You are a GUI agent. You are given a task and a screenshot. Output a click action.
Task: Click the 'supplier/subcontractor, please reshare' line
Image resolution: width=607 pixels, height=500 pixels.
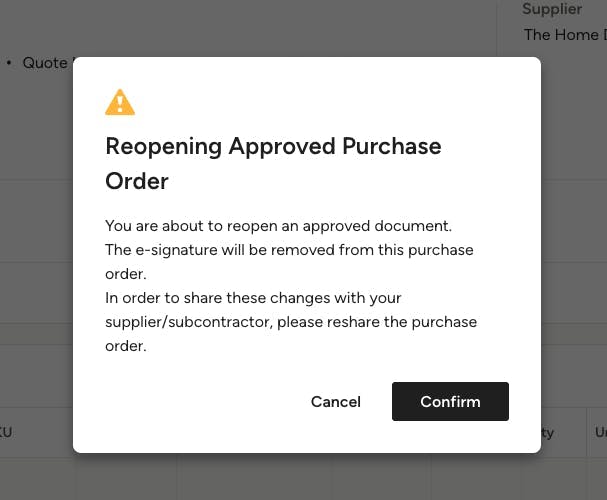point(291,322)
